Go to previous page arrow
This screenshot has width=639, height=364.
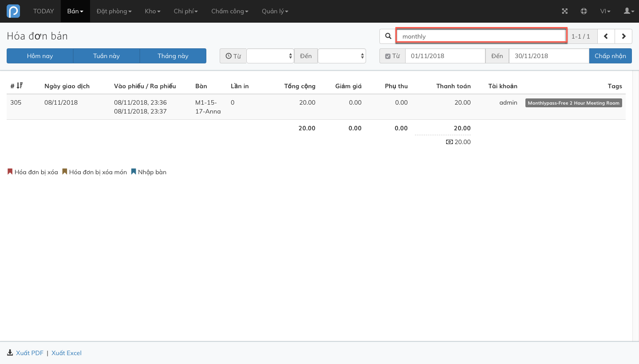pyautogui.click(x=606, y=36)
